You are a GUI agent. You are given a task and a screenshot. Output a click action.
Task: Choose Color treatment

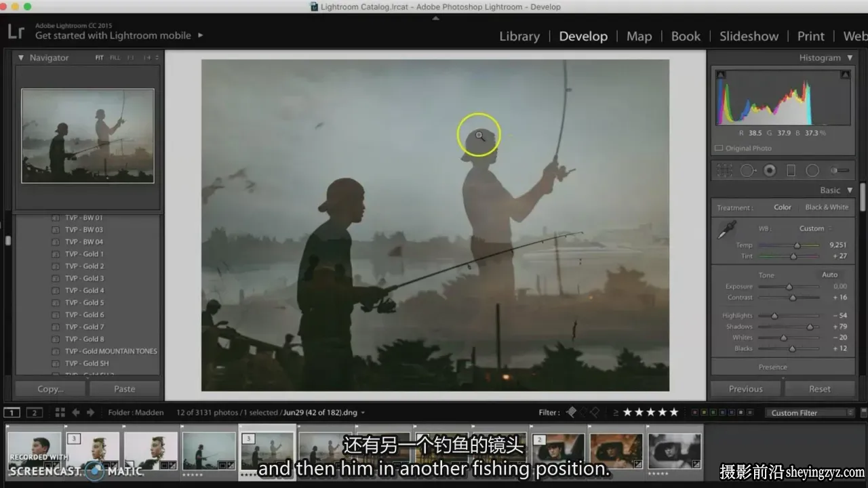point(783,207)
